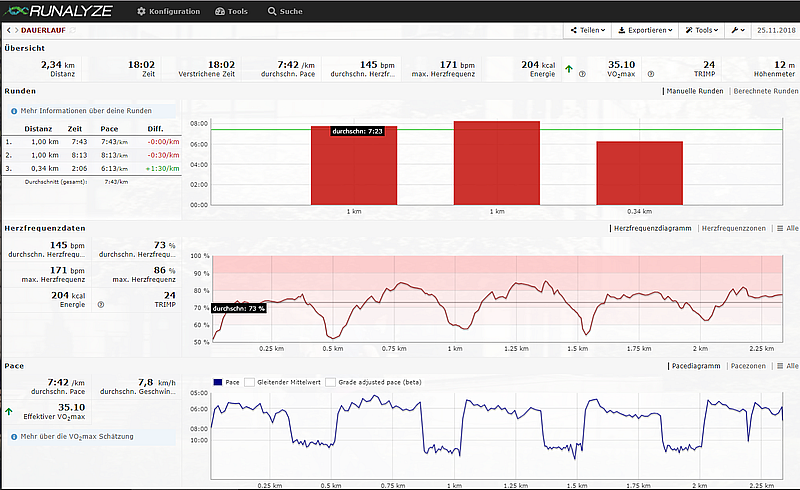The width and height of the screenshot is (800, 490).
Task: Switch to Berechnete Runden view
Action: click(x=765, y=91)
